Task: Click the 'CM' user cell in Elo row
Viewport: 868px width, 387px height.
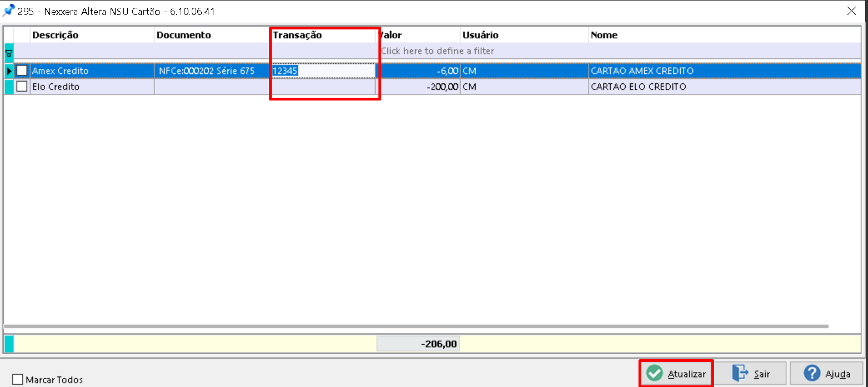Action: click(x=524, y=87)
